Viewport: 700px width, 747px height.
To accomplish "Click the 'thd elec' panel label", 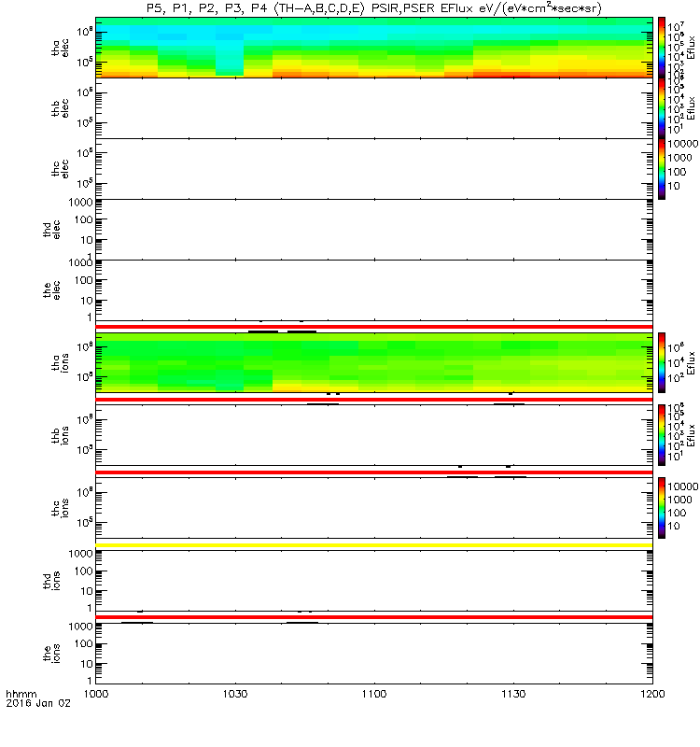I will [52, 229].
